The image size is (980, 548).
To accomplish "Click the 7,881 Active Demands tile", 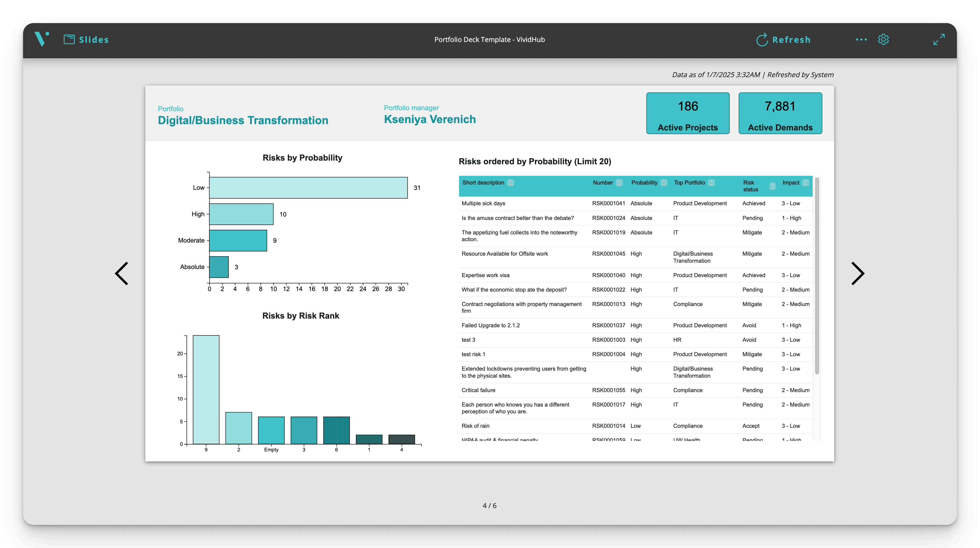I will pos(780,113).
